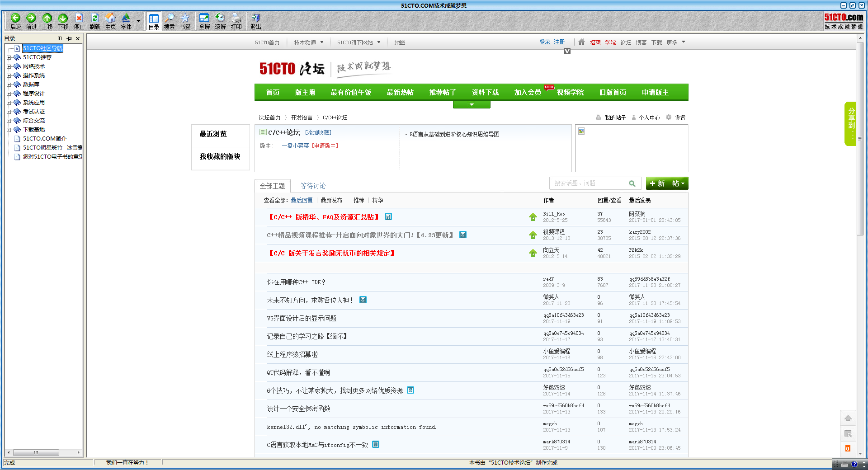Click the feedback icon below back-to-top
Viewport: 868px width, 470px height.
click(848, 433)
